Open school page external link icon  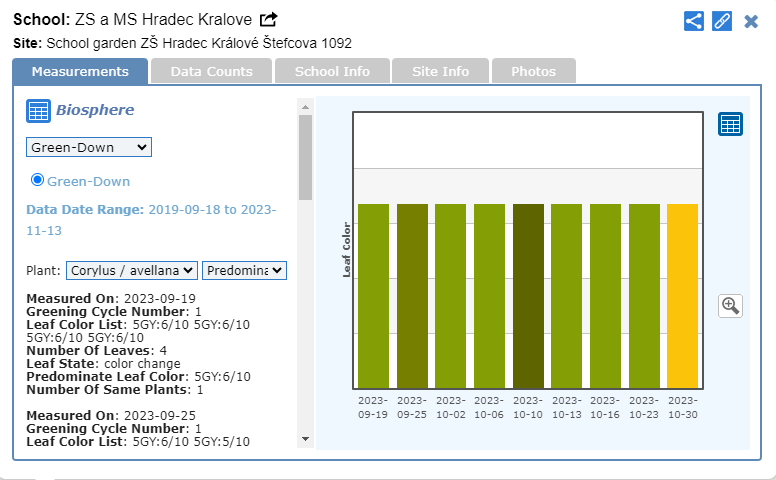[269, 20]
